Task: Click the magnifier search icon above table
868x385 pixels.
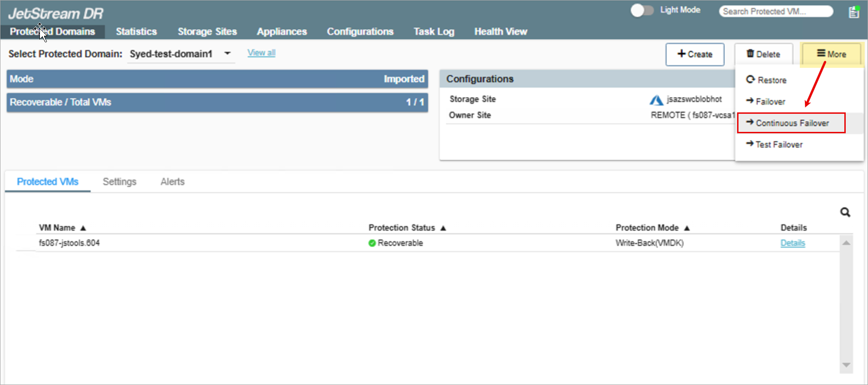Action: tap(845, 212)
